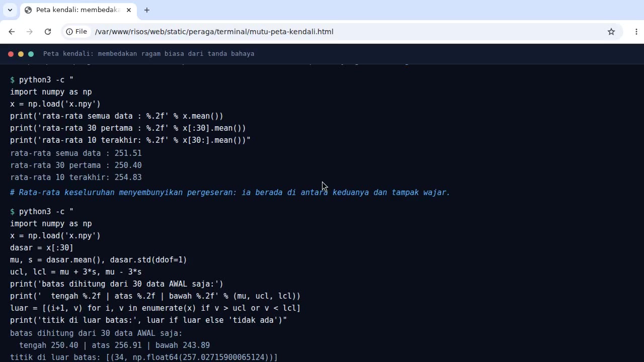Click the globe favicon on the tab
644x362 pixels.
pyautogui.click(x=28, y=10)
